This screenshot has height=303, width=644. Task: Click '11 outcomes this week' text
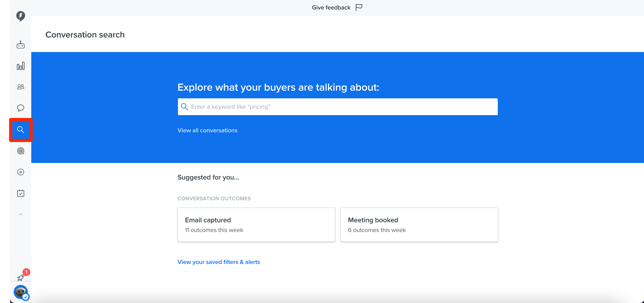(214, 230)
